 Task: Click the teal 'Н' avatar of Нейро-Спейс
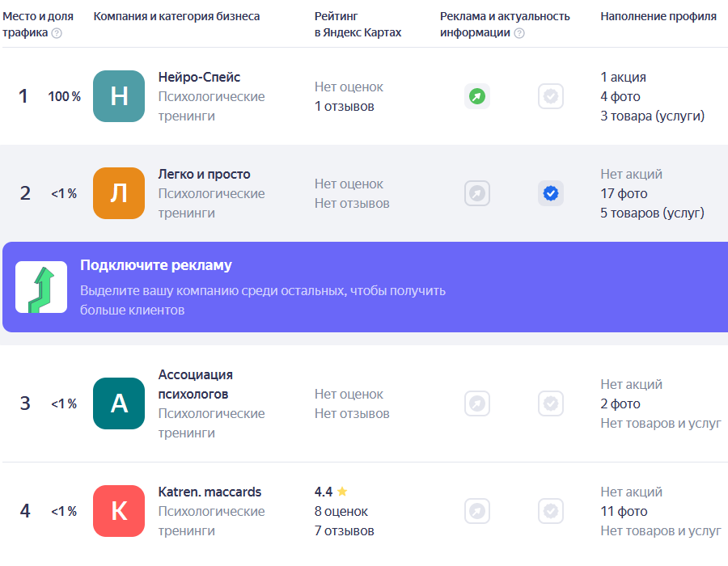[119, 96]
